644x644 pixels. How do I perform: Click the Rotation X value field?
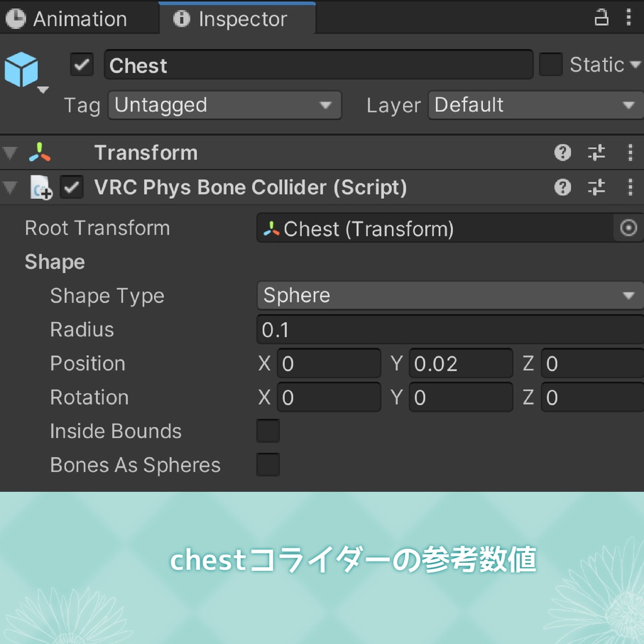click(329, 397)
